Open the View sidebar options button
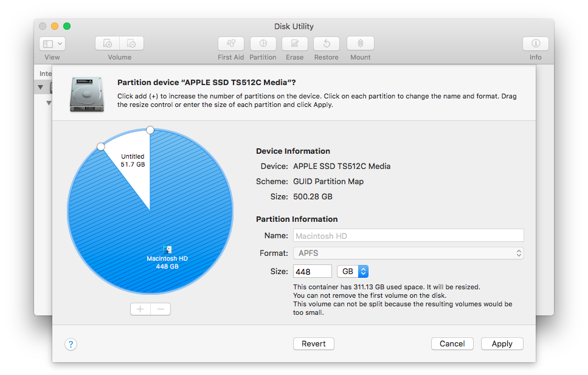Image resolution: width=588 pixels, height=375 pixels. (52, 44)
